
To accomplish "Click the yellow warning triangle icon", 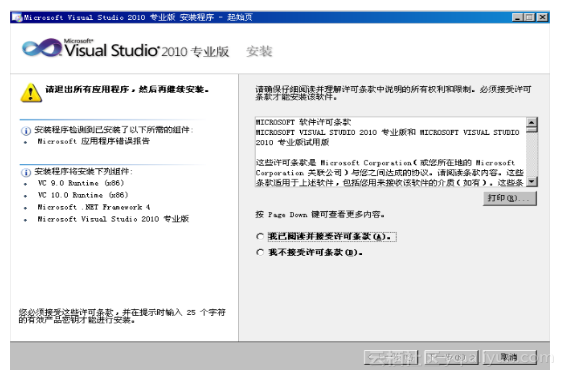I will [x=31, y=93].
